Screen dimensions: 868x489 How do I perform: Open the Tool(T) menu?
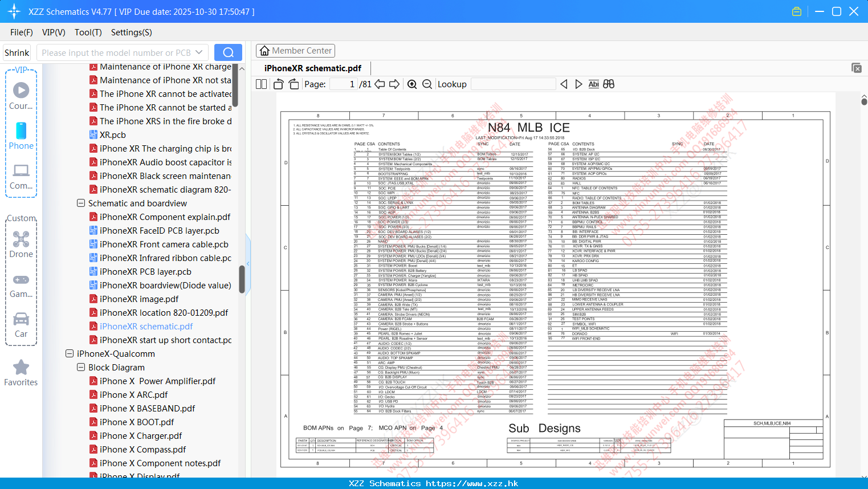(x=88, y=32)
